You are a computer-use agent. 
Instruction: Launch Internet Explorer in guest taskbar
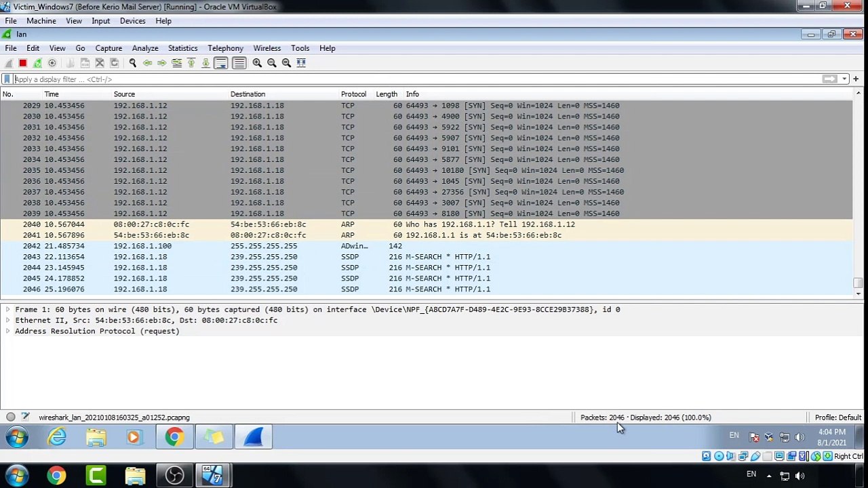(57, 437)
